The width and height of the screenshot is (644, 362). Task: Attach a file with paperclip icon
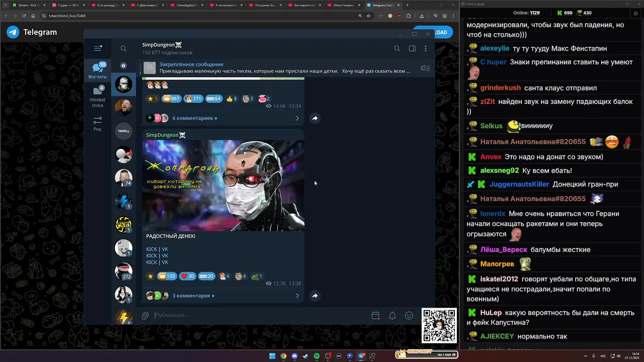145,316
